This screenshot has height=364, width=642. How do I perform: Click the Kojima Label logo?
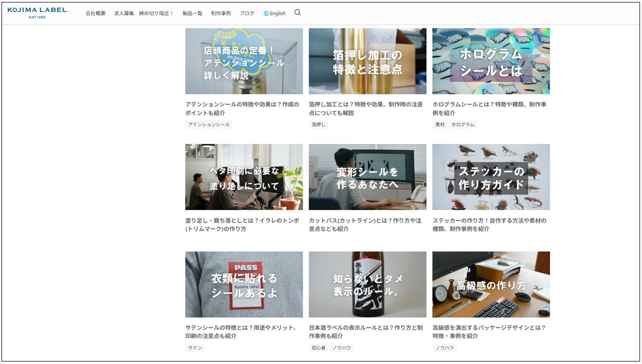(37, 13)
